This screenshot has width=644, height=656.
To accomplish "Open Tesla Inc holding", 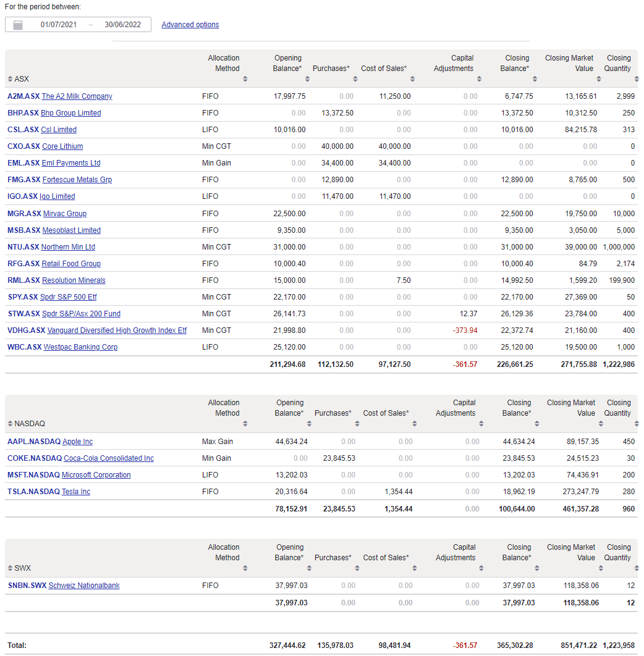I will (x=76, y=492).
